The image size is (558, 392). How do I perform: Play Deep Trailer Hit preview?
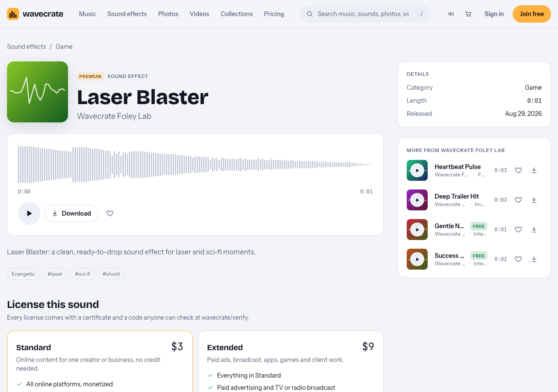(417, 200)
